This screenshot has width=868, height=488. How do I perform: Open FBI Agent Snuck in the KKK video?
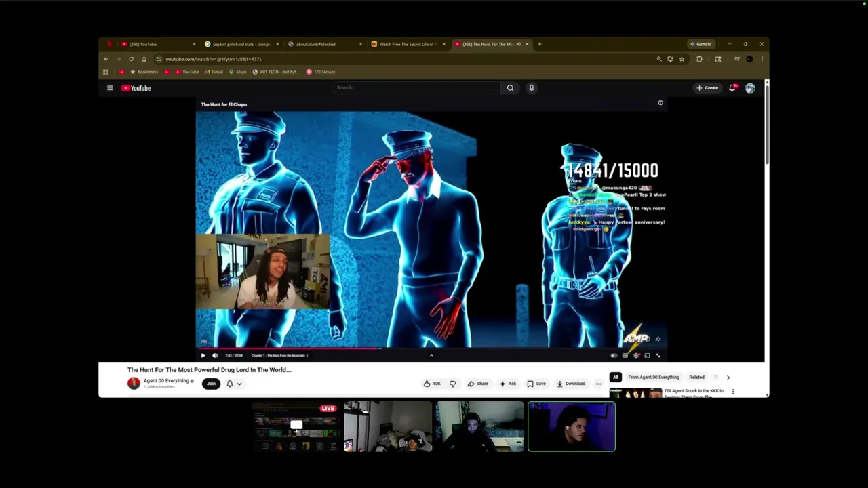[694, 393]
